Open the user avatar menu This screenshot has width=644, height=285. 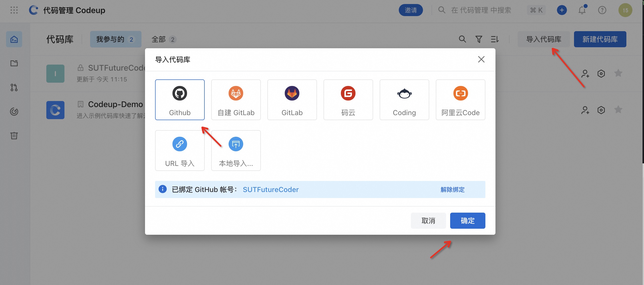pyautogui.click(x=625, y=10)
